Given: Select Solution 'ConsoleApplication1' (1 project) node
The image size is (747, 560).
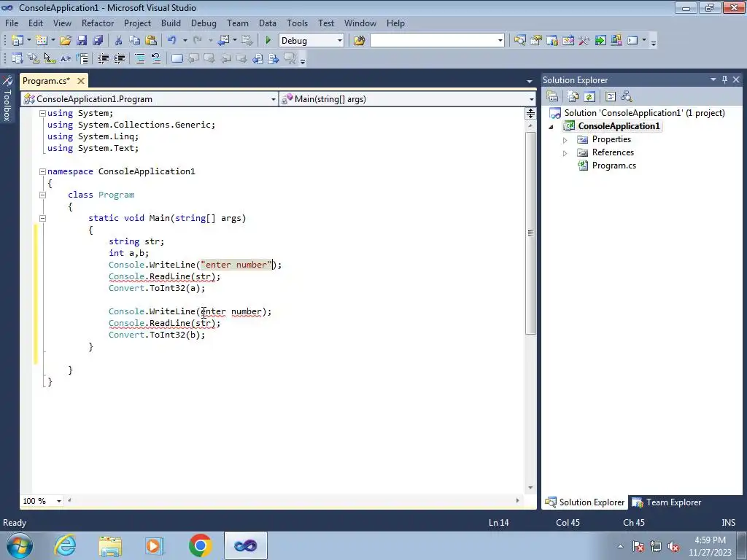Looking at the screenshot, I should point(644,113).
